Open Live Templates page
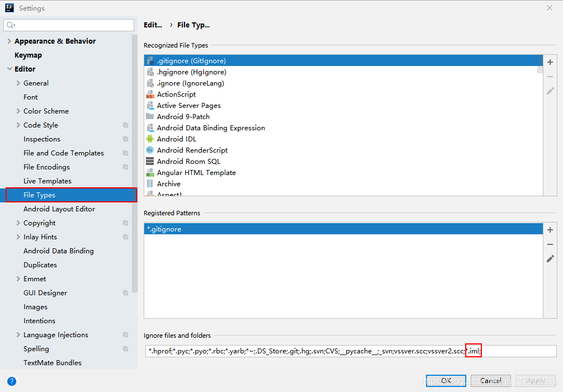This screenshot has height=392, width=563. (48, 181)
